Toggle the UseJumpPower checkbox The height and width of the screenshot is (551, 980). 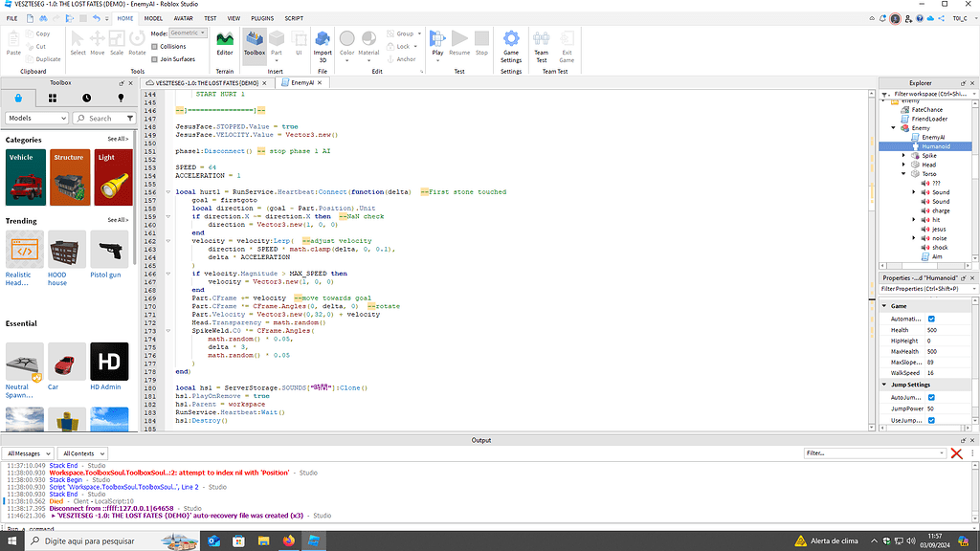(931, 421)
